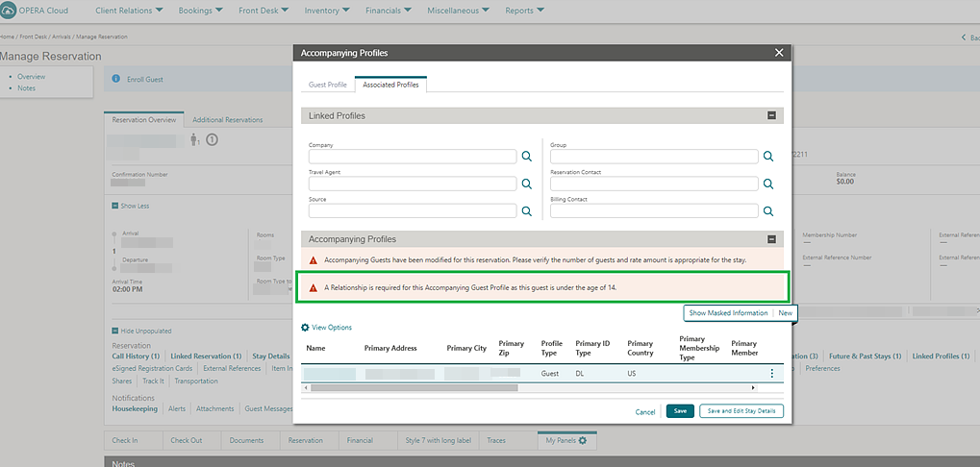Open row actions menu for Guest profile
The width and height of the screenshot is (980, 467).
[772, 374]
